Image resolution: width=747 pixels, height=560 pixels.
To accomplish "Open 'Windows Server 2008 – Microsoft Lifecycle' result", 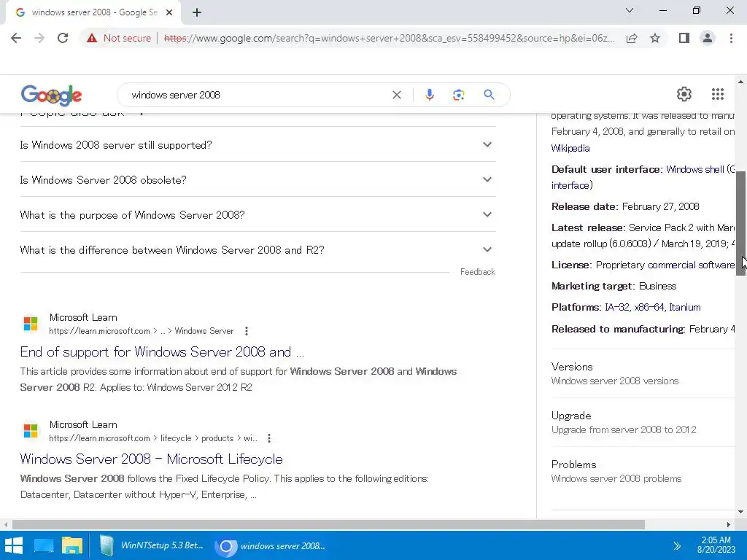I will click(x=152, y=459).
